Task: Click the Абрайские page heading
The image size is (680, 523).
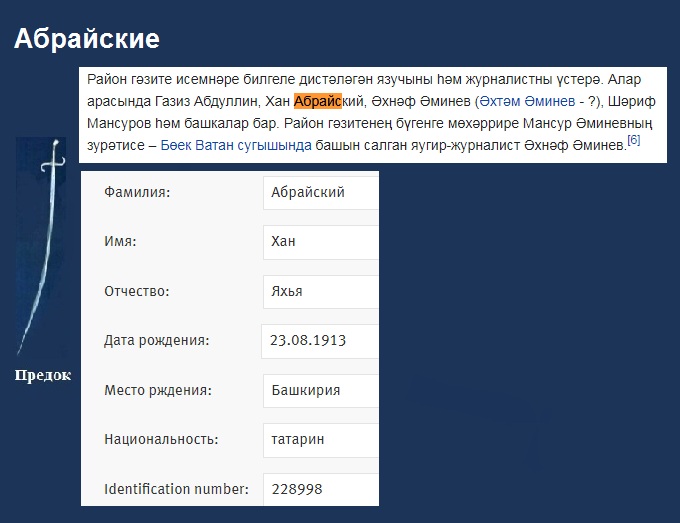Action: click(87, 39)
